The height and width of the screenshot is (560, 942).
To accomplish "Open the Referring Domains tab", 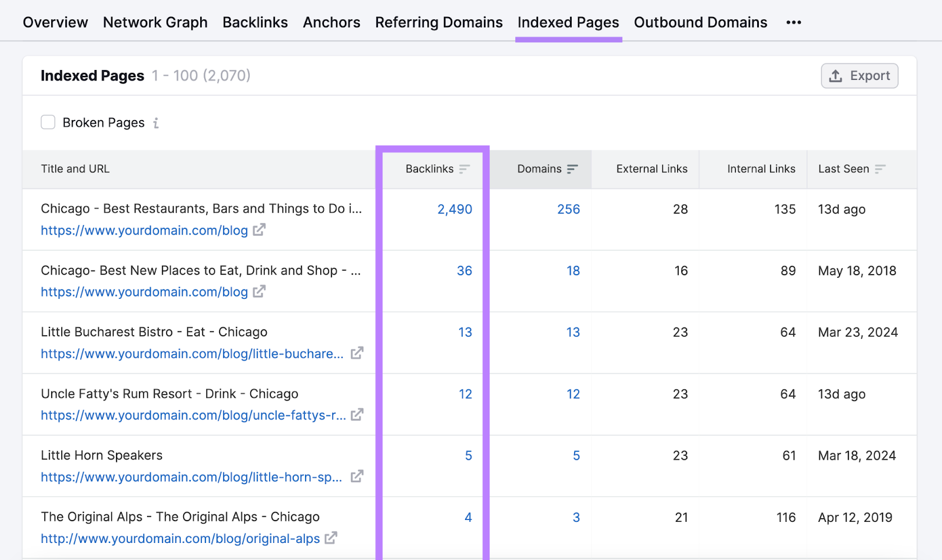I will [x=439, y=22].
